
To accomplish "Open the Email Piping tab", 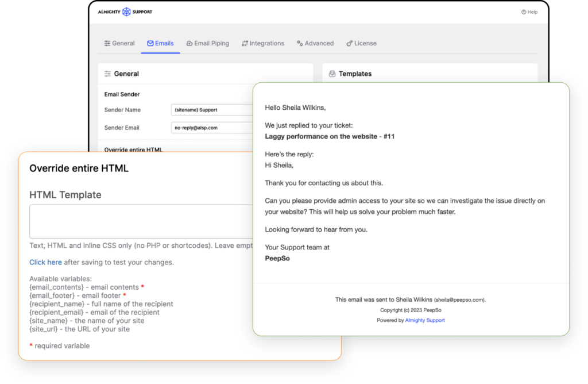I will [x=208, y=43].
